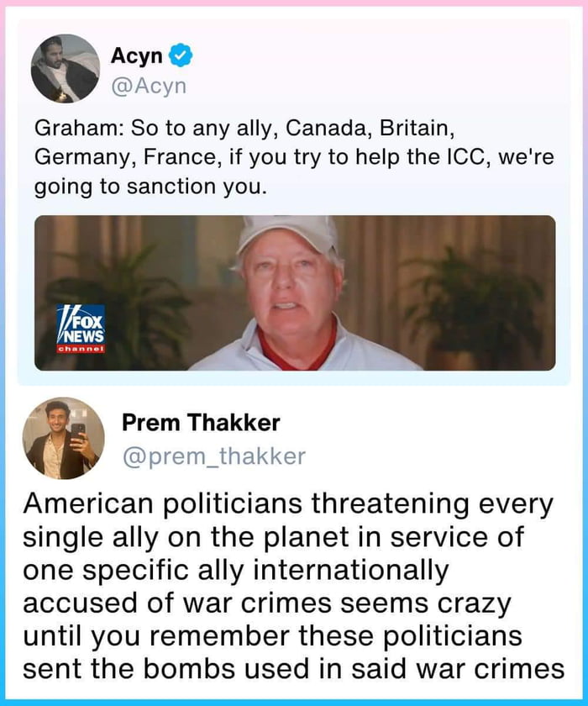Click the white cap in the video

coord(287,234)
